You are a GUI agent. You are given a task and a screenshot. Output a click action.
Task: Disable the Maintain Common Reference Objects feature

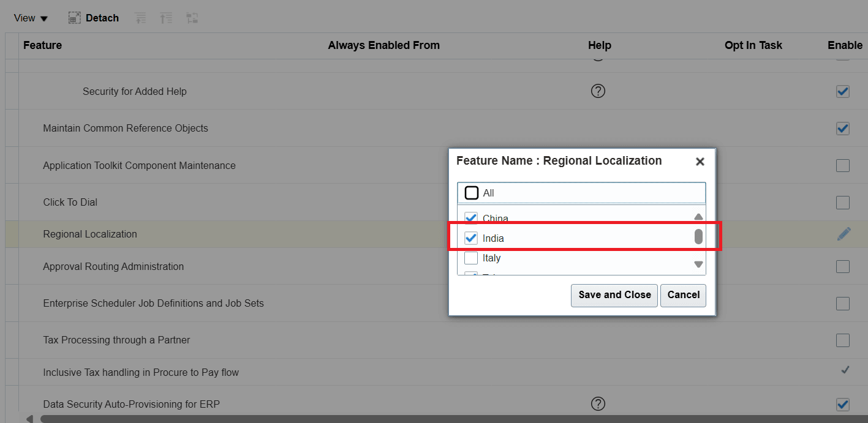coord(842,129)
